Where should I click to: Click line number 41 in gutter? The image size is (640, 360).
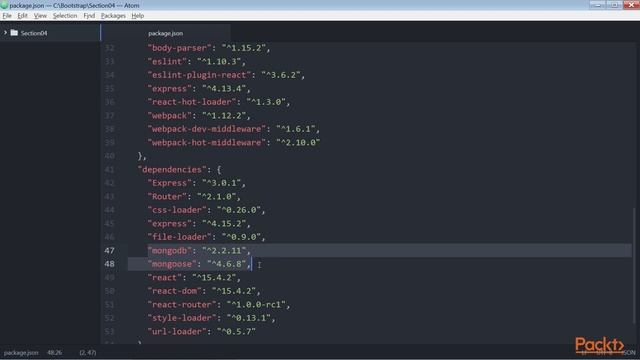pyautogui.click(x=109, y=169)
